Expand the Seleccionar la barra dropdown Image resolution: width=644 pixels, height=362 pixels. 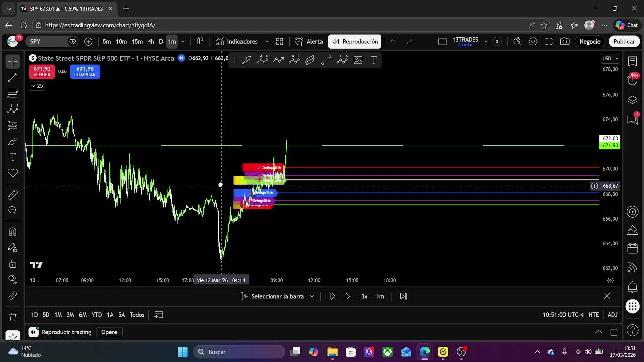coord(312,296)
